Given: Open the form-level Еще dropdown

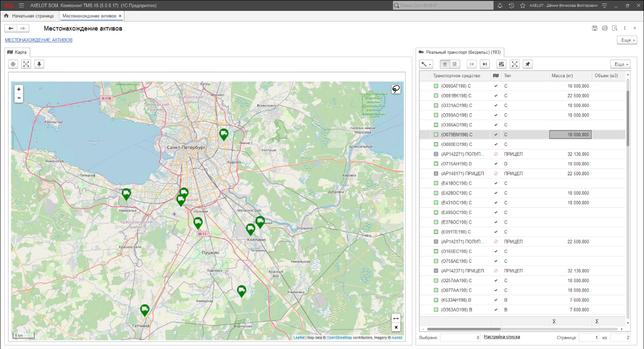Looking at the screenshot, I should pyautogui.click(x=628, y=40).
